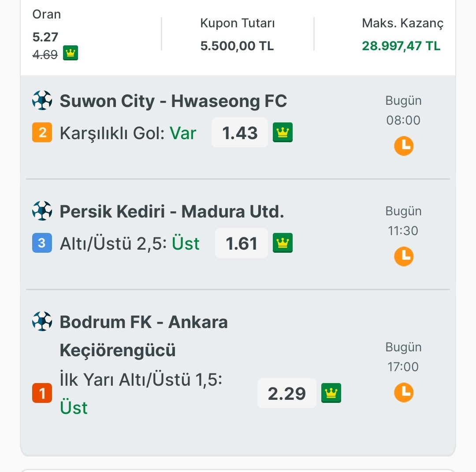
Task: Click the orange clock icon under 08:00
Action: (404, 146)
